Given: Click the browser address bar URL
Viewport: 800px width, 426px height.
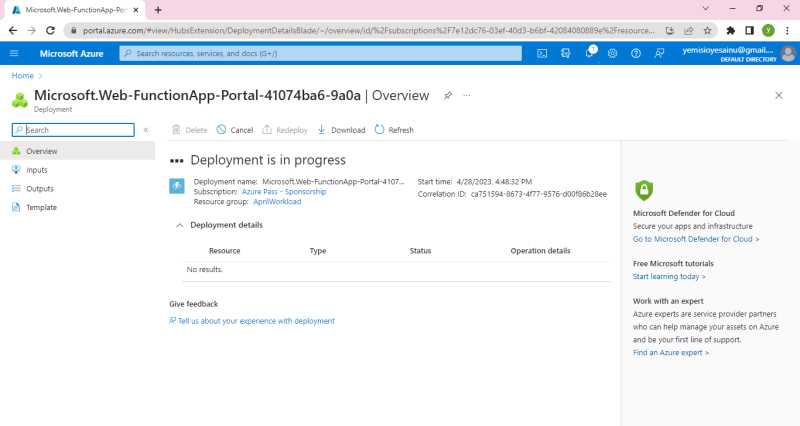Looking at the screenshot, I should (x=368, y=31).
